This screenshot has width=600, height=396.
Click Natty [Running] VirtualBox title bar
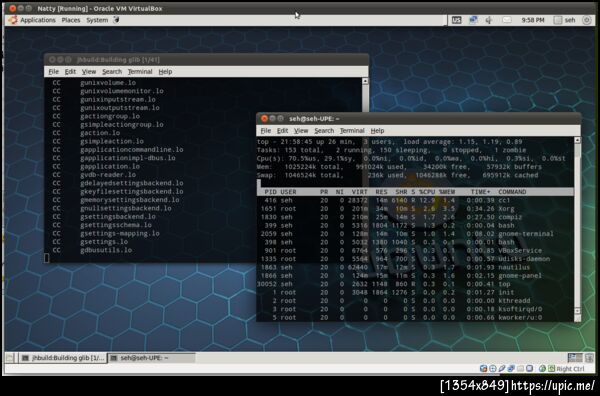300,8
